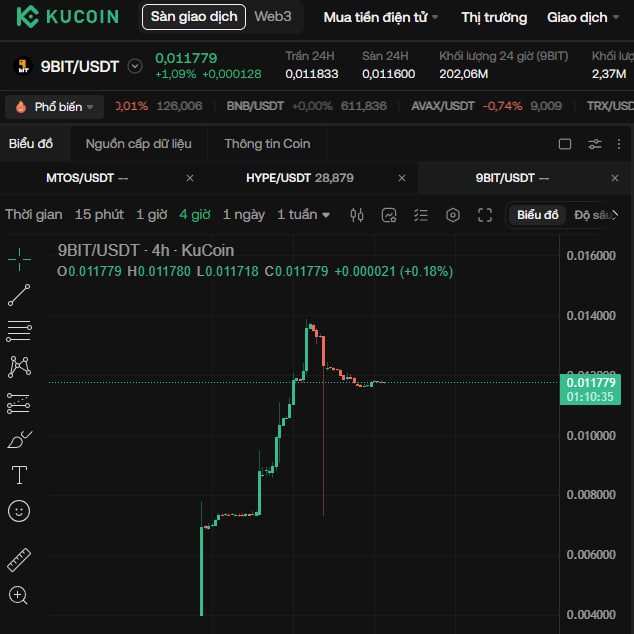Screen dimensions: 634x634
Task: Open the Biểu đồ panel tab
Action: 31,144
